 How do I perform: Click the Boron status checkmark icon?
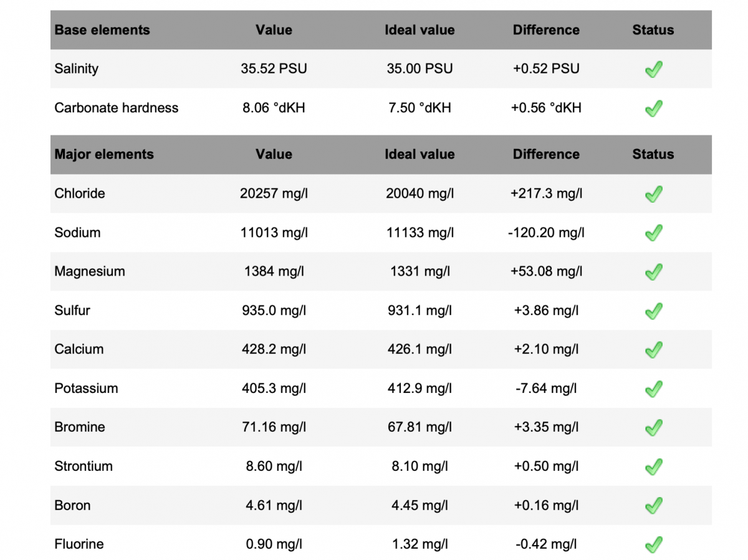click(x=653, y=506)
